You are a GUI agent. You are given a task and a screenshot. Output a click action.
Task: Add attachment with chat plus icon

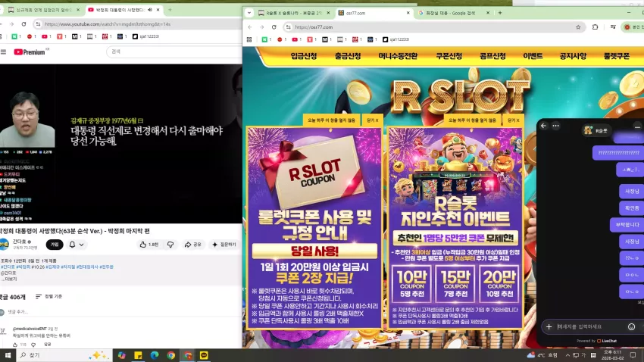click(x=549, y=326)
